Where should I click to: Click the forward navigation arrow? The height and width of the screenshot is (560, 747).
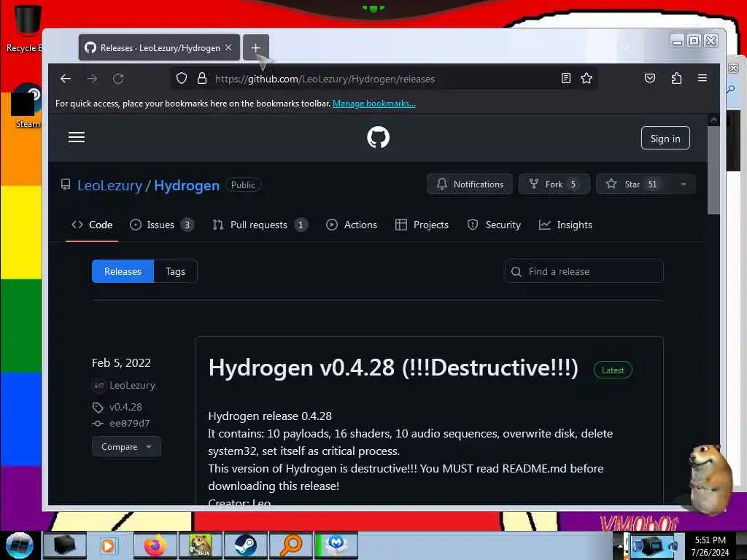pos(92,79)
